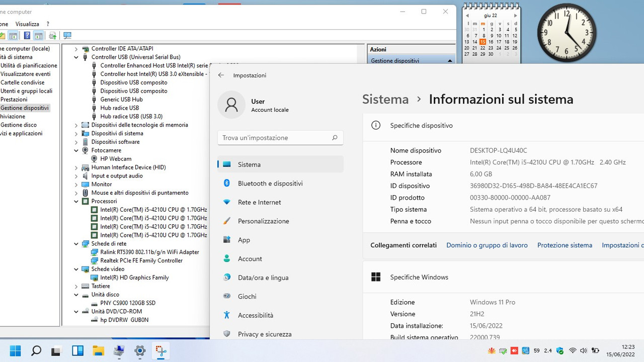
Task: Open Account settings category
Action: 280,259
